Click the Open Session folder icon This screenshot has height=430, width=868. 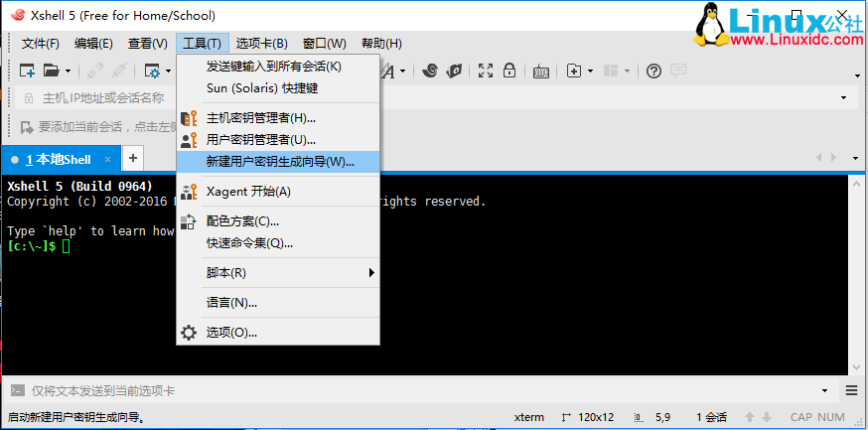click(51, 71)
